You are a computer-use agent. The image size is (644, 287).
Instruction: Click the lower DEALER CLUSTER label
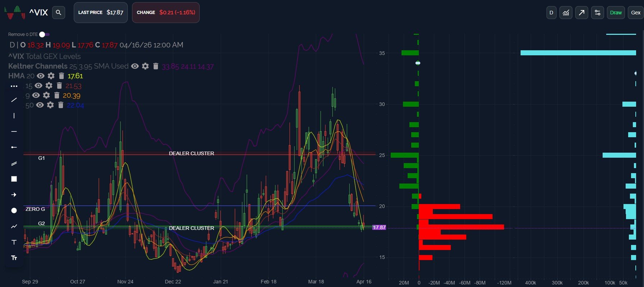[191, 228]
